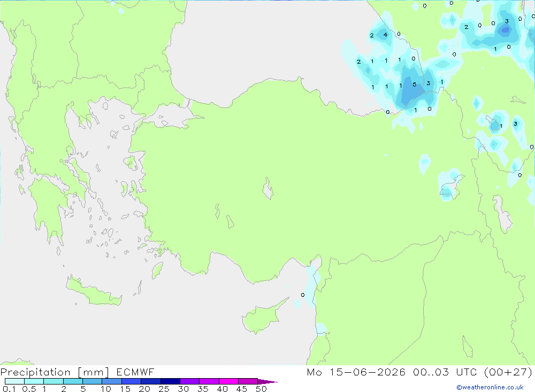Click the date 'Mo 15-06-2026' text
The width and height of the screenshot is (535, 392).
356,372
